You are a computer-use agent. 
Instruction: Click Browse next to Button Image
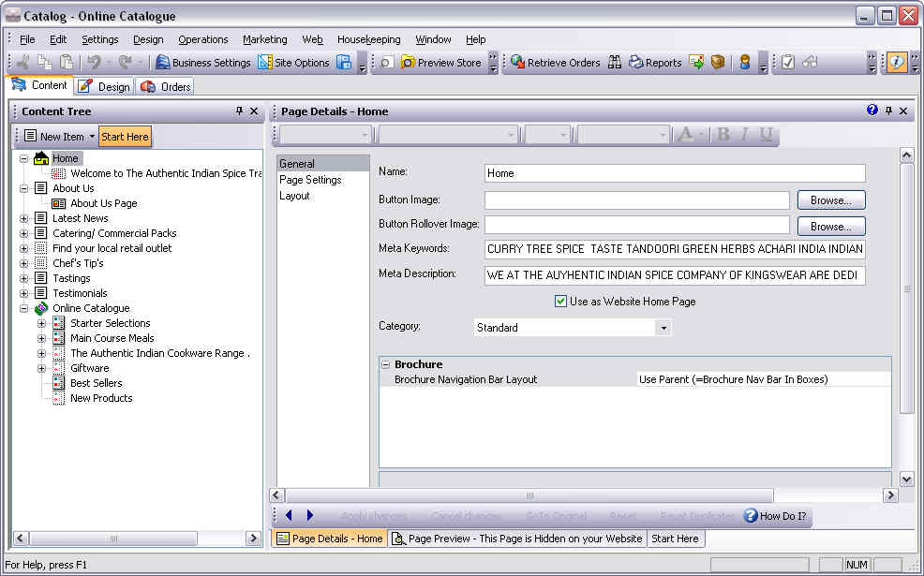pos(830,200)
